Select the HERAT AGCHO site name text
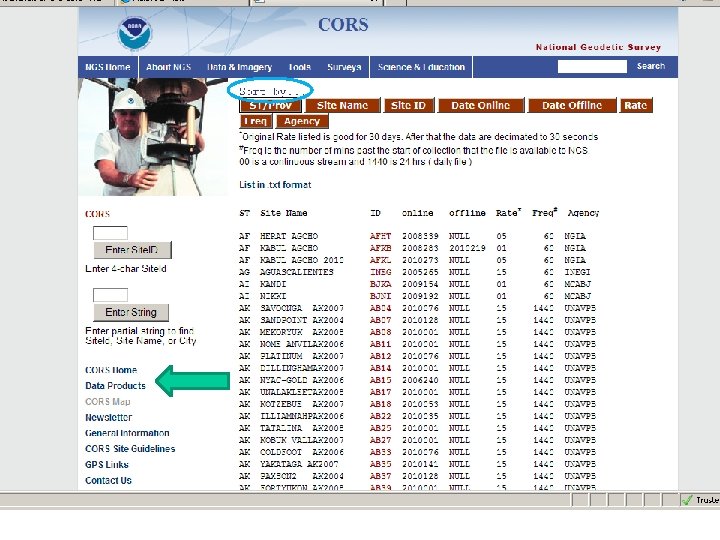This screenshot has height=540, width=720. [289, 236]
